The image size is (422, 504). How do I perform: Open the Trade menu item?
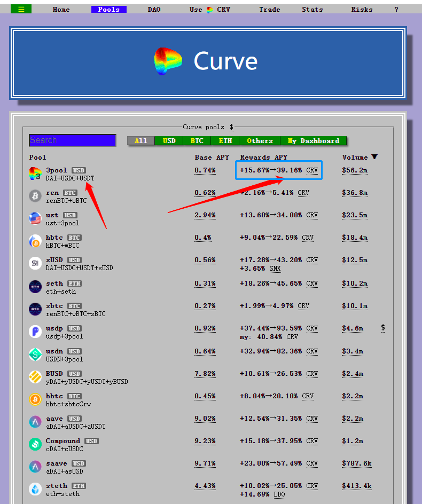pos(270,10)
